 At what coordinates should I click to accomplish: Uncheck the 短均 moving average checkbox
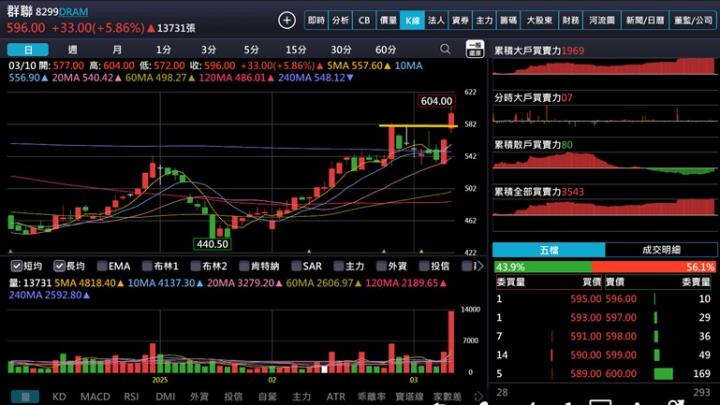(17, 266)
